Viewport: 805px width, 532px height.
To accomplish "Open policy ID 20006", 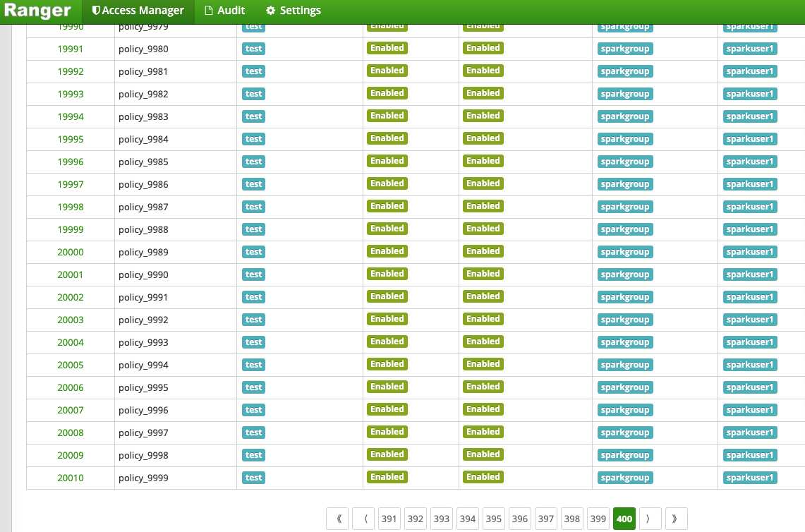I will (x=71, y=387).
